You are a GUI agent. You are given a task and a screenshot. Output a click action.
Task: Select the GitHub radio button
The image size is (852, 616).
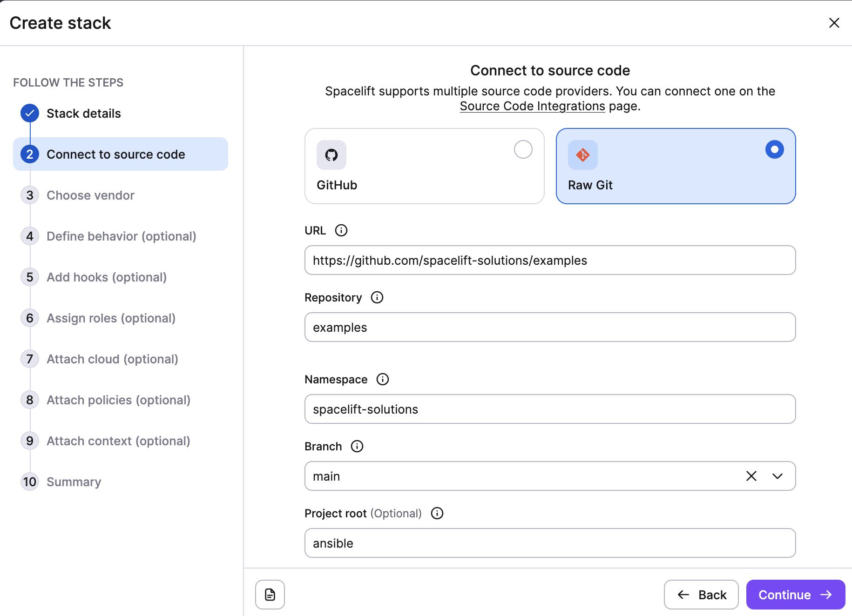[x=523, y=149]
